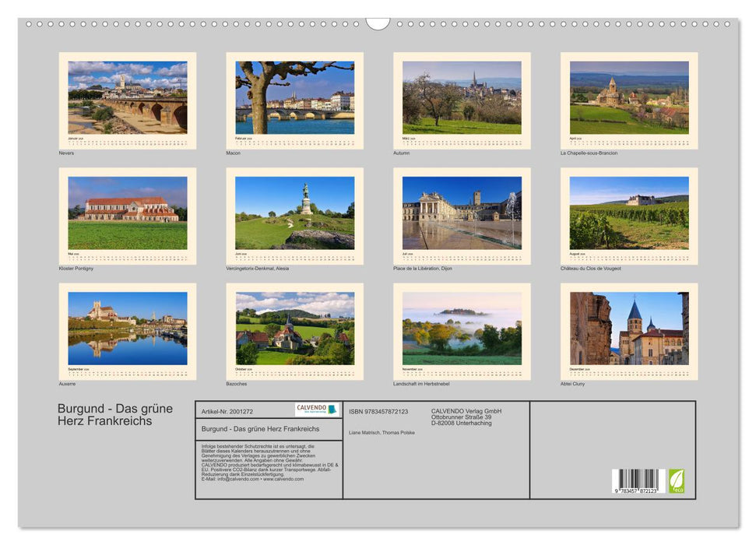Viewport: 756px width, 545px height.
Task: Select the Macon riverside photo
Action: [294, 97]
